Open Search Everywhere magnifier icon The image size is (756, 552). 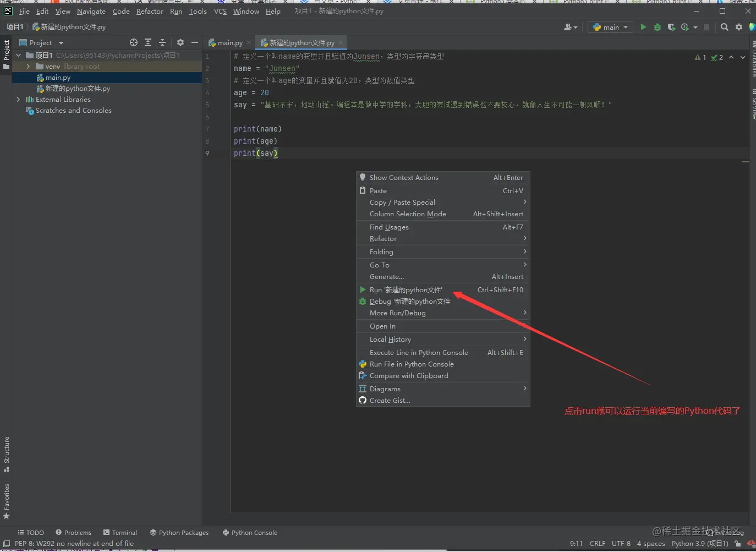click(x=725, y=27)
